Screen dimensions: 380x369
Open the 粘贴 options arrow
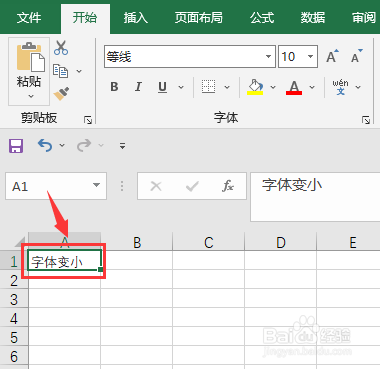click(31, 96)
